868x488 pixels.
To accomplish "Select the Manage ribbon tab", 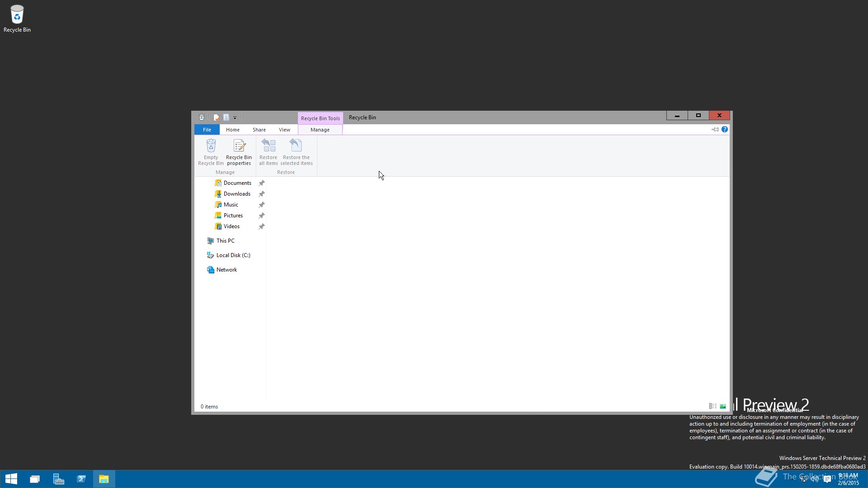I will point(320,130).
